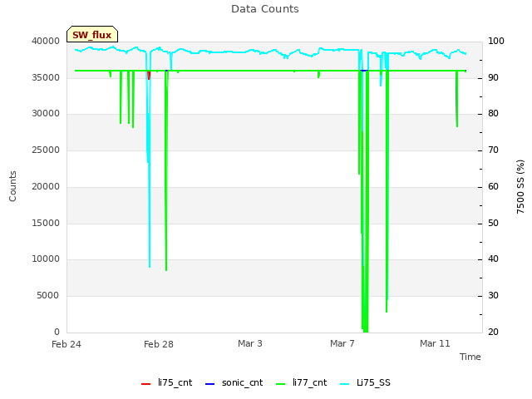Click the '35000' left axis tick

(x=46, y=77)
